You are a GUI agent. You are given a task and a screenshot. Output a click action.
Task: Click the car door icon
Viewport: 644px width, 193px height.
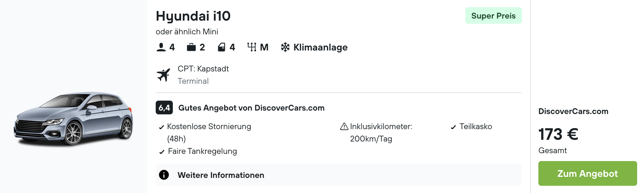click(x=222, y=47)
